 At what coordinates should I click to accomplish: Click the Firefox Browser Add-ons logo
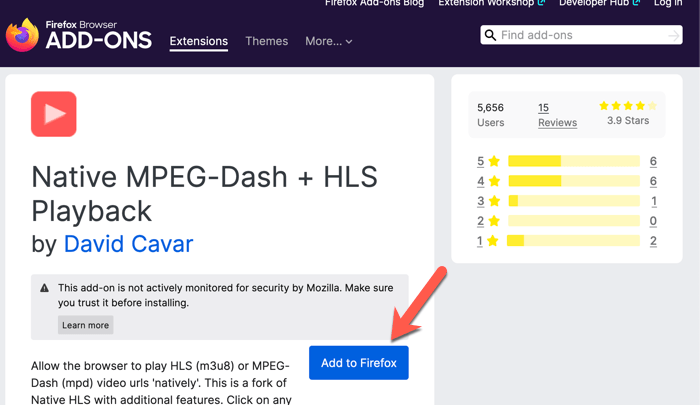[78, 35]
